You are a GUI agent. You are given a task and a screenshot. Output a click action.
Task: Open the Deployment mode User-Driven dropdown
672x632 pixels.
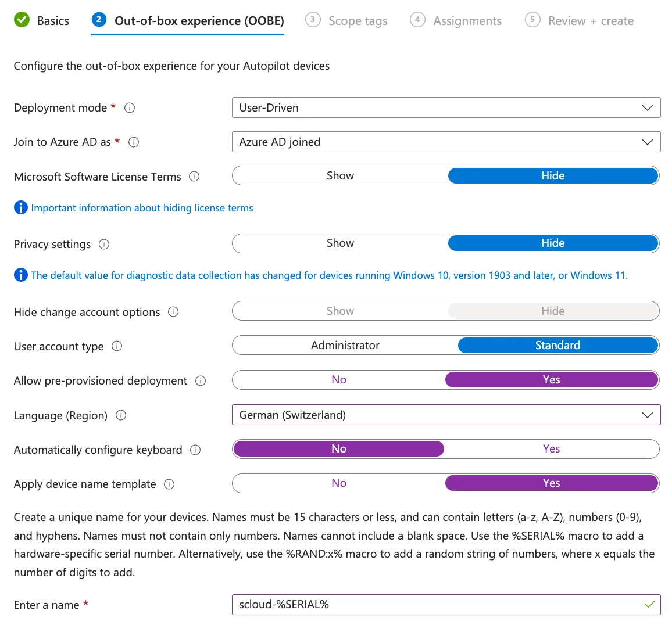pyautogui.click(x=446, y=107)
